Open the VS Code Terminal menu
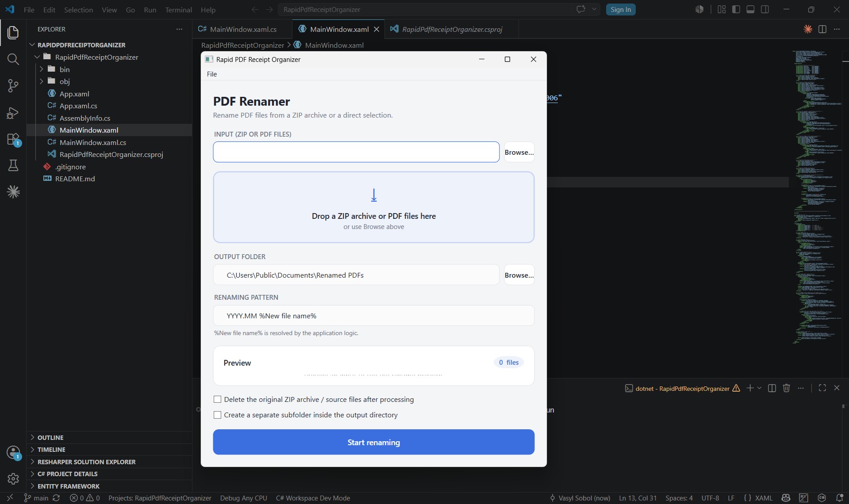Viewport: 849px width, 504px height. 178,9
